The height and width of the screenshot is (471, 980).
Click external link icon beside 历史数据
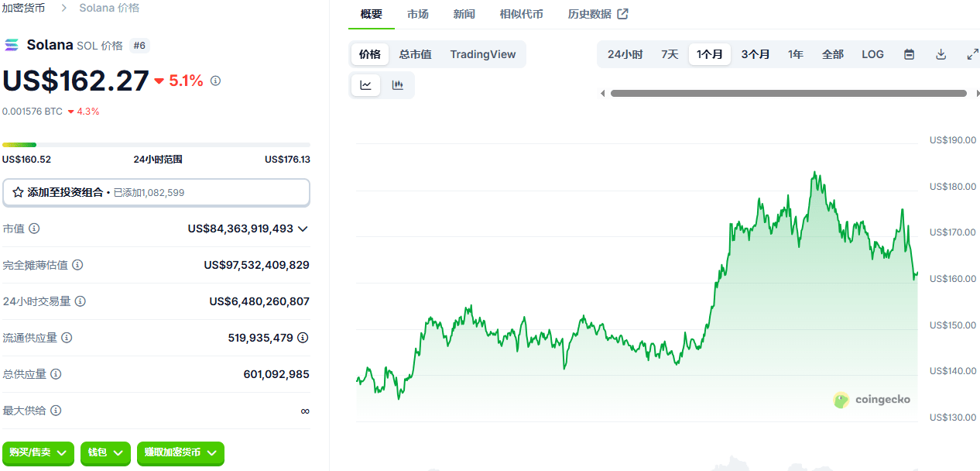[622, 14]
